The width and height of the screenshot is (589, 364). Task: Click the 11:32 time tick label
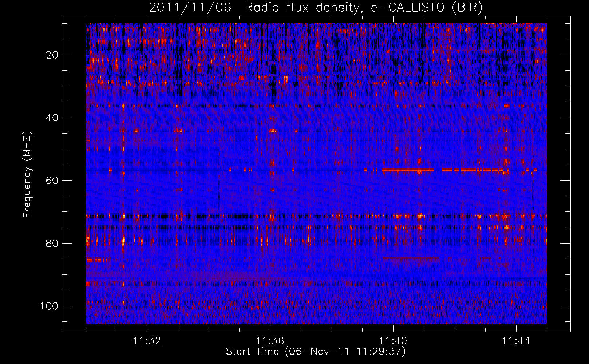click(147, 341)
